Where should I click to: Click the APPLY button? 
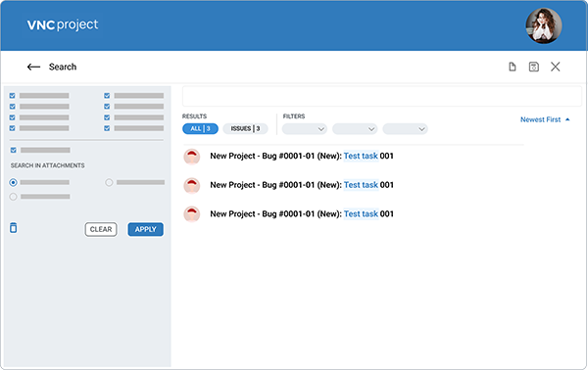click(145, 229)
